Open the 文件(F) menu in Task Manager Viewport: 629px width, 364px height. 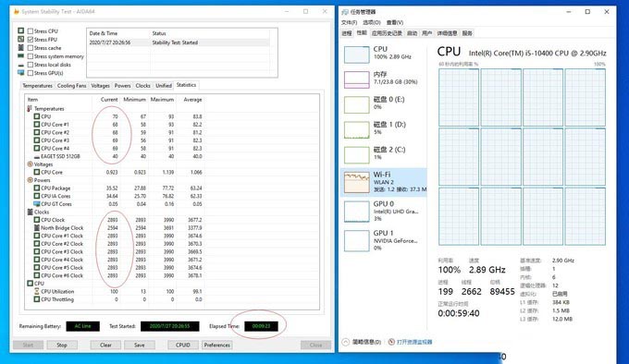[x=349, y=22]
